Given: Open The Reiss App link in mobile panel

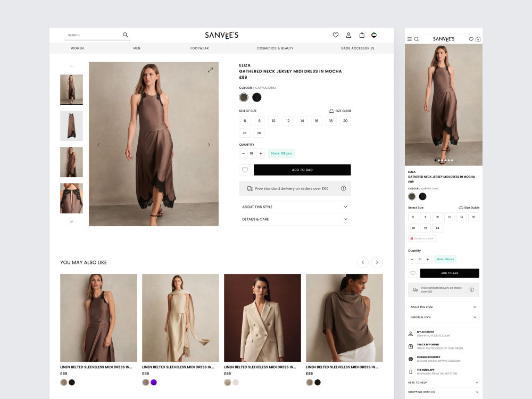Looking at the screenshot, I should 444,371.
